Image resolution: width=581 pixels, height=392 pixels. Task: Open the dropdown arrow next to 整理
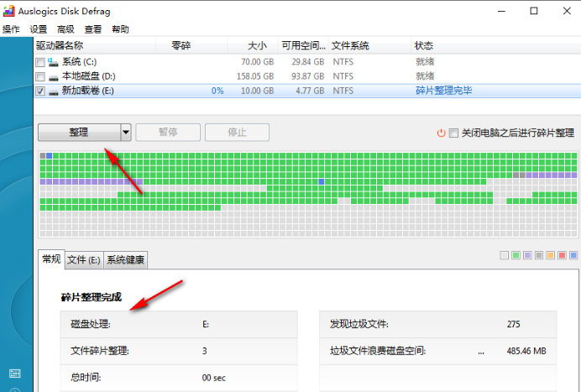click(x=126, y=133)
